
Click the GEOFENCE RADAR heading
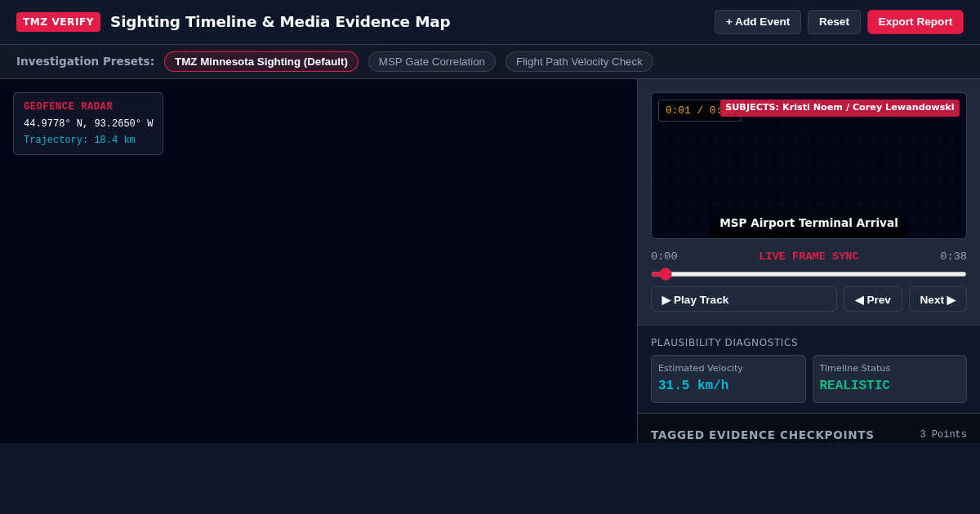point(68,107)
